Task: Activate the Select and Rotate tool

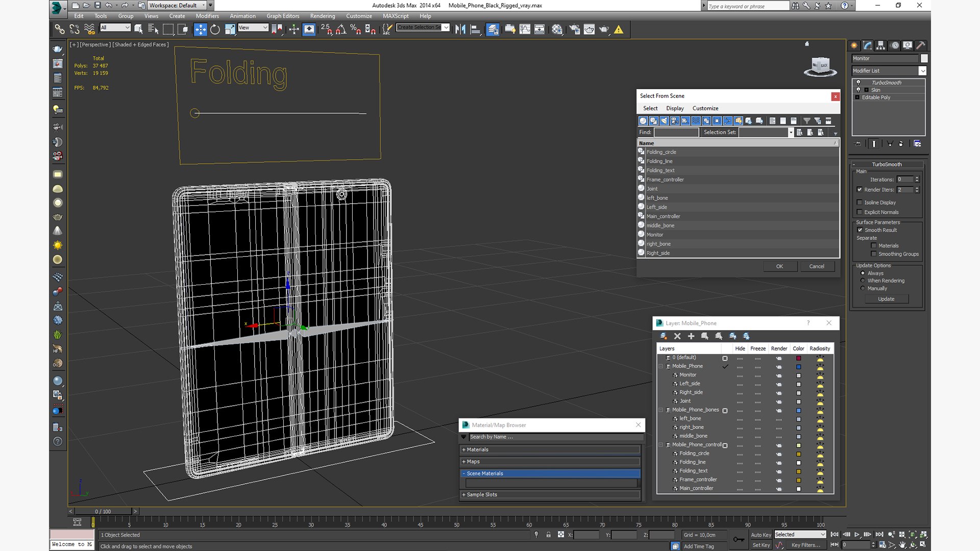Action: pyautogui.click(x=215, y=30)
